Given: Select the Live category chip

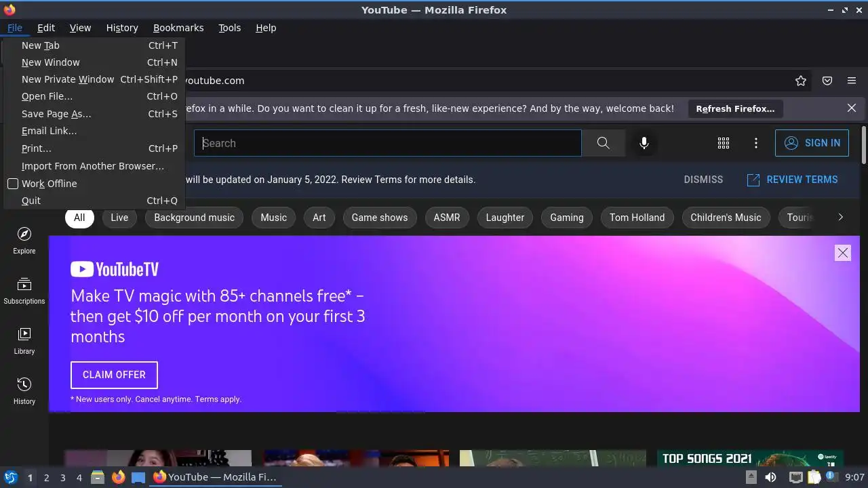Looking at the screenshot, I should pyautogui.click(x=119, y=218).
